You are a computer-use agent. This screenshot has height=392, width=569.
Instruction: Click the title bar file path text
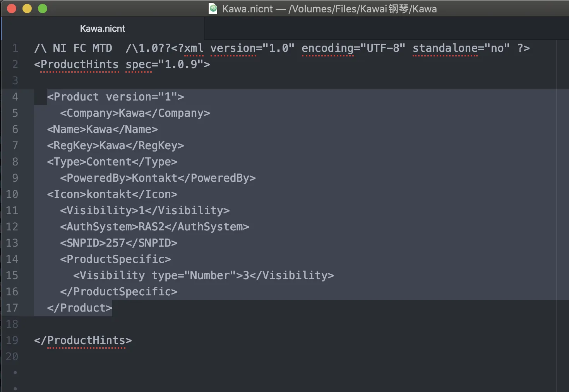[x=329, y=9]
